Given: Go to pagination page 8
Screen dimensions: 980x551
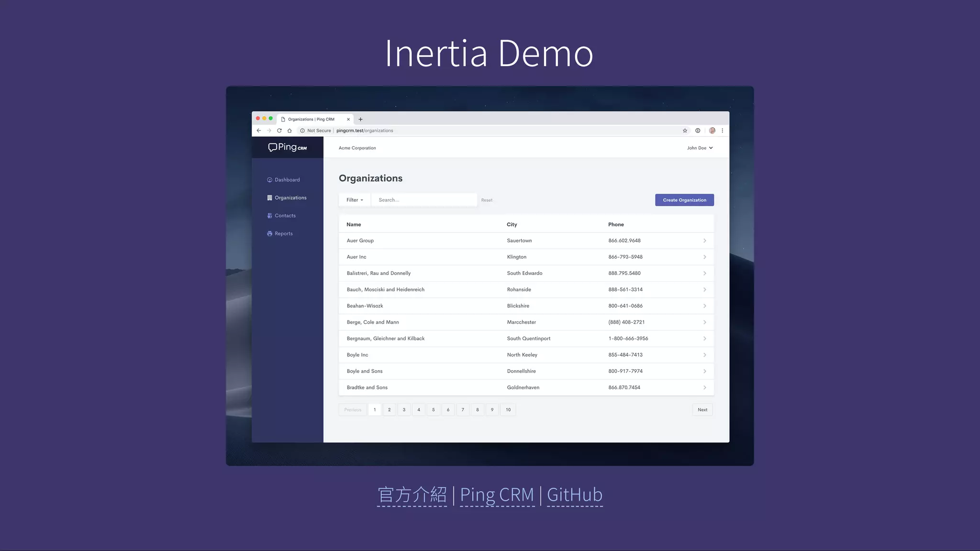Looking at the screenshot, I should coord(478,410).
